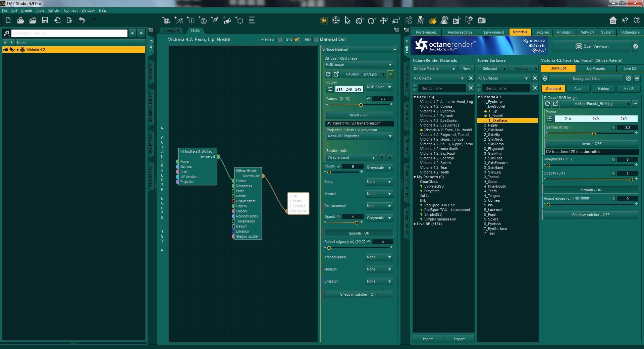This screenshot has height=349, width=644.
Task: Click the Export button
Action: (x=459, y=339)
